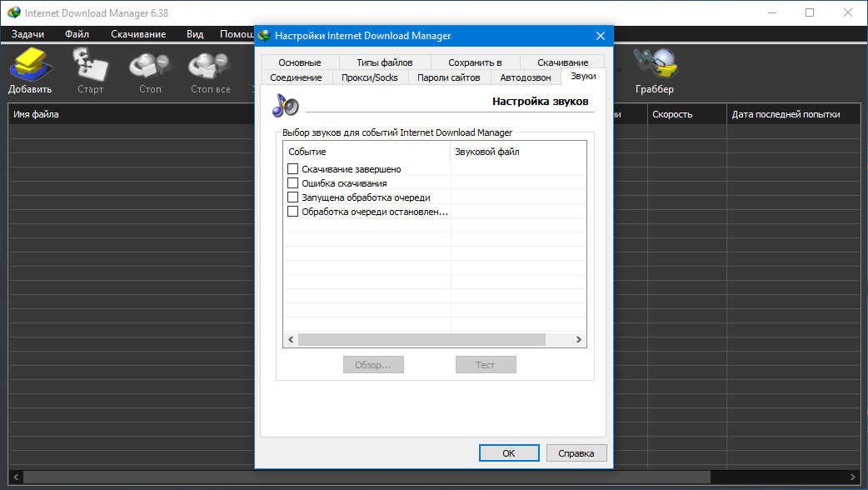The width and height of the screenshot is (868, 490).
Task: Sort downloads by Имя файла column
Action: click(x=131, y=114)
